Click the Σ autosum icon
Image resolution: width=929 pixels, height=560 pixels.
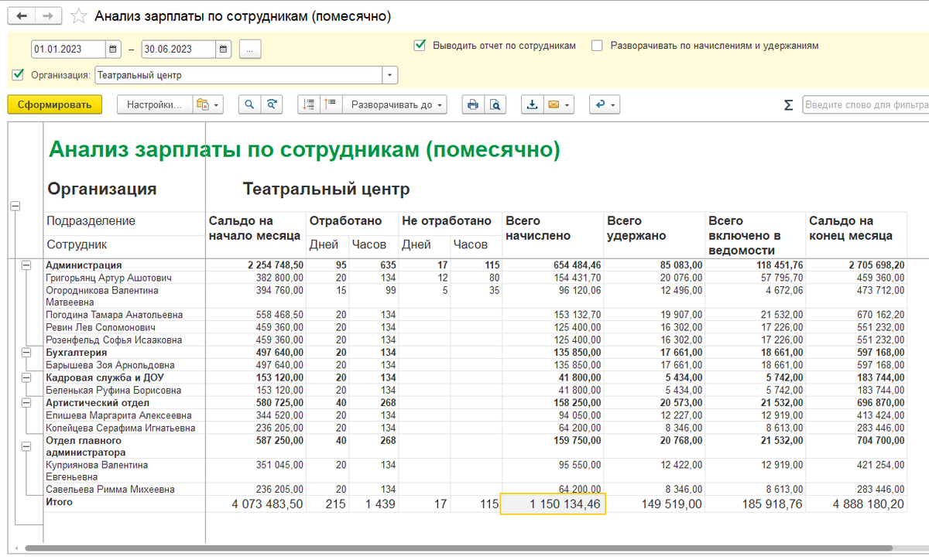pyautogui.click(x=788, y=105)
